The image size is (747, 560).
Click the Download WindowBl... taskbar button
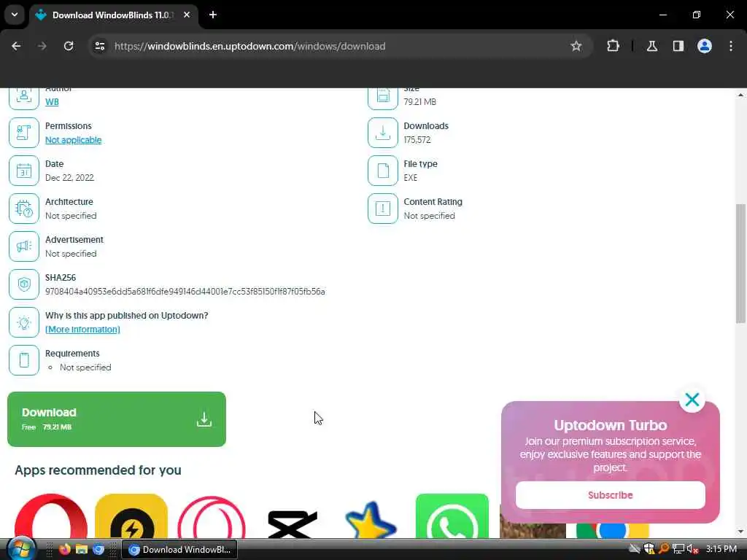pos(179,550)
